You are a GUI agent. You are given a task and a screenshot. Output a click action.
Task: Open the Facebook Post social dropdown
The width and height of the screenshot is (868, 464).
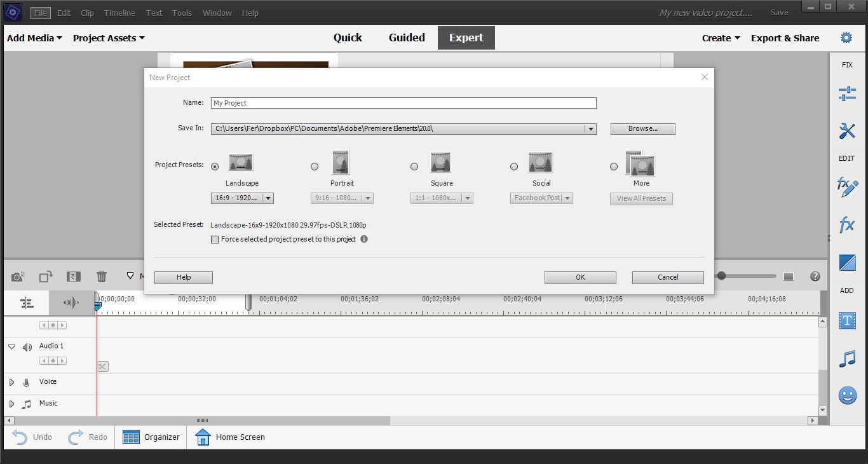point(541,198)
